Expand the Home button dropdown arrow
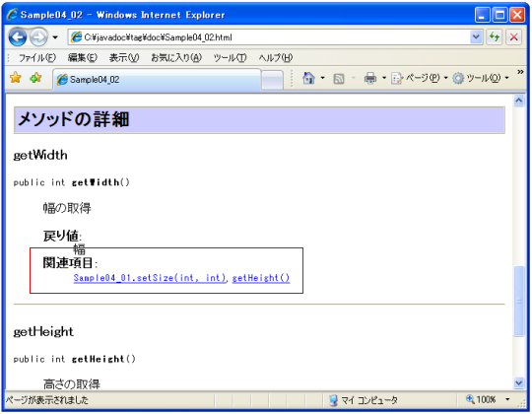Image resolution: width=532 pixels, height=414 pixels. 323,79
